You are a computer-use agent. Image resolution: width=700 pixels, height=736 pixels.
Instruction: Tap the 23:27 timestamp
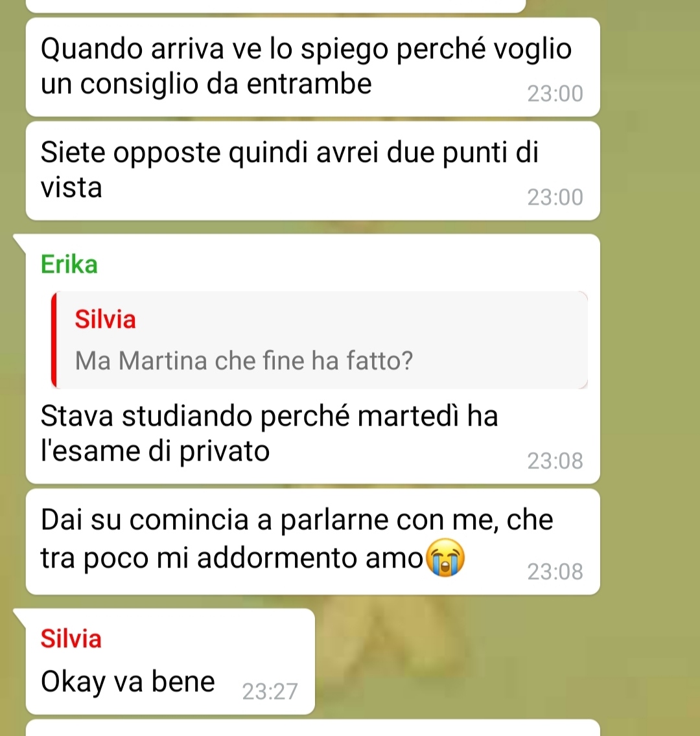tap(270, 691)
